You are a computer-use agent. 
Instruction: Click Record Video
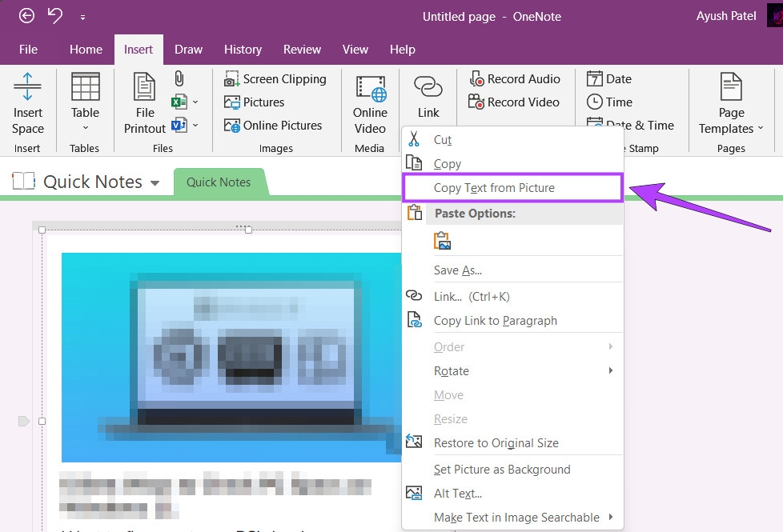coord(514,102)
